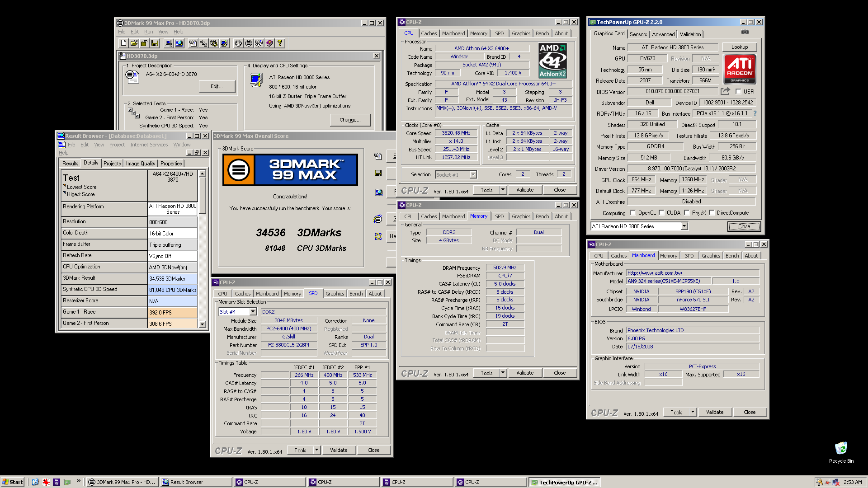The height and width of the screenshot is (488, 868).
Task: Click the Open project folder icon in 3DMark
Action: [134, 43]
